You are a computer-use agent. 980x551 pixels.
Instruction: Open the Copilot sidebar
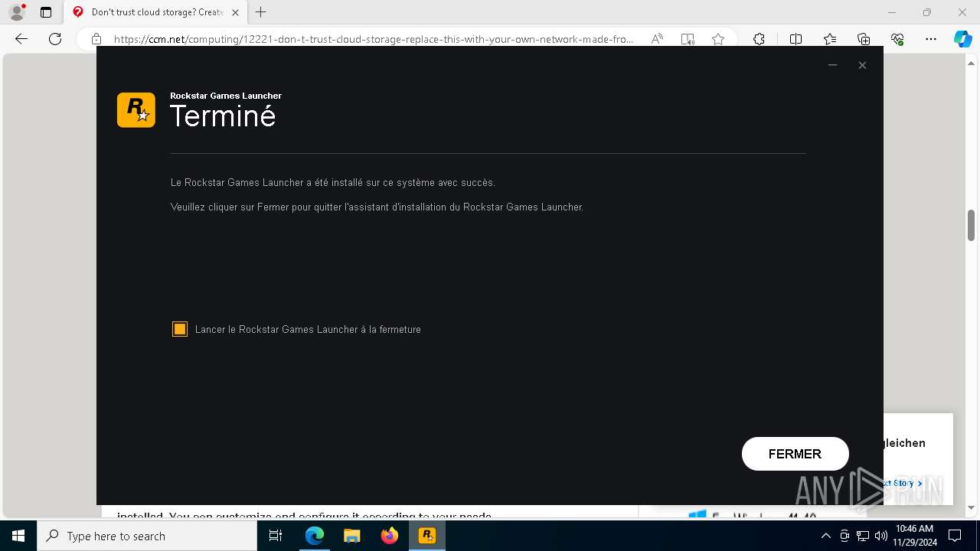point(962,39)
